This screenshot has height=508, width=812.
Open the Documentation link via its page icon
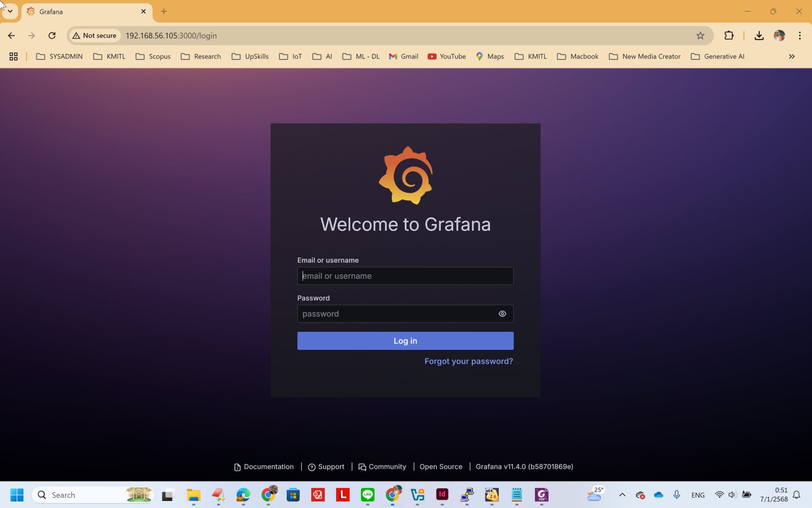click(x=237, y=466)
